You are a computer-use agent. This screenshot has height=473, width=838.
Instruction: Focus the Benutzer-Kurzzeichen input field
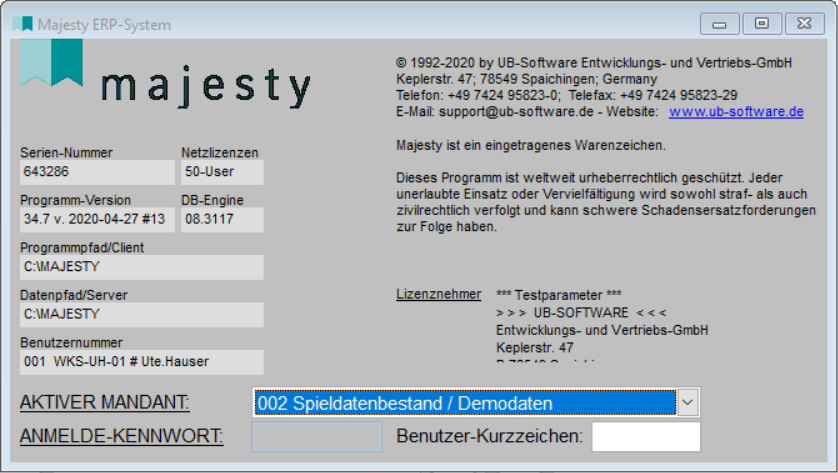pyautogui.click(x=646, y=437)
